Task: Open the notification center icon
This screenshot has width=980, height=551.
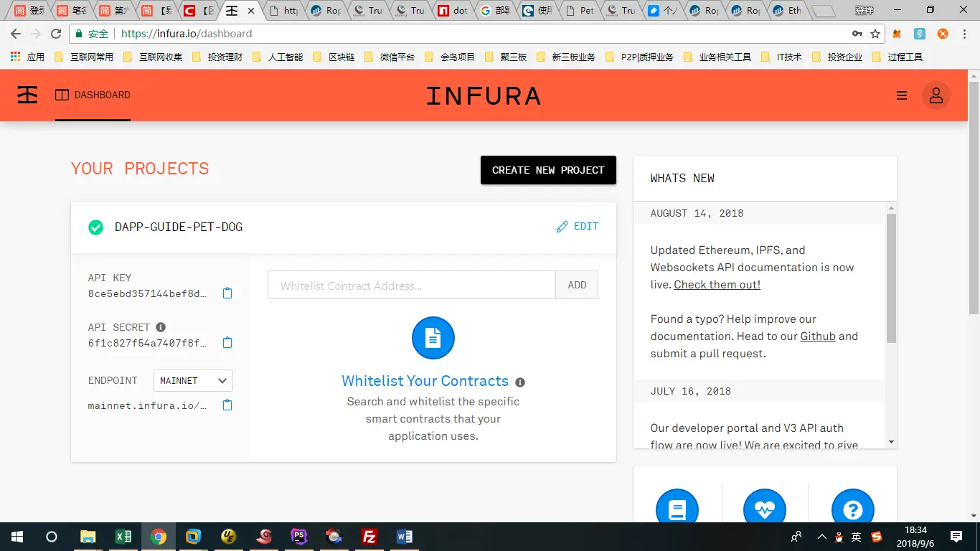Action: coord(956,537)
